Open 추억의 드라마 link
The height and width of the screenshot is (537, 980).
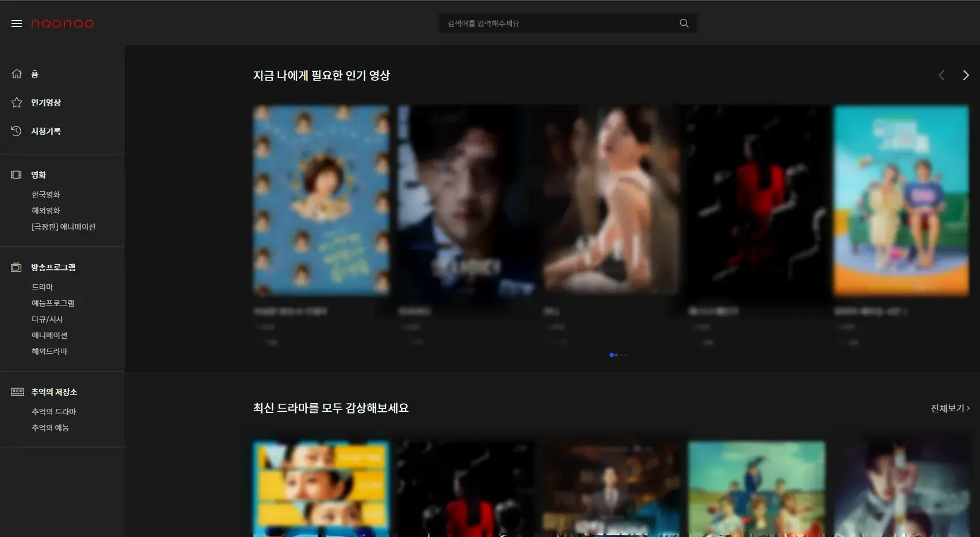[x=54, y=412]
